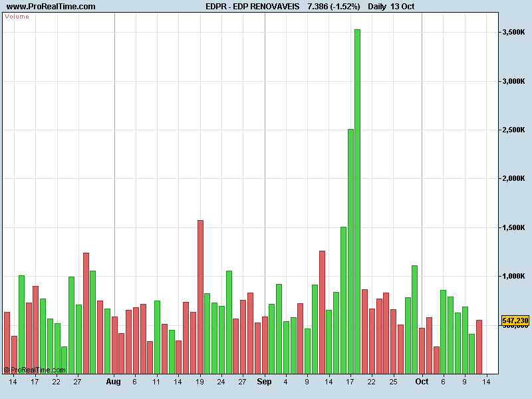Click the tallest green volume bar above 3,500K
Image resolution: width=532 pixels, height=399 pixels.
tap(357, 201)
